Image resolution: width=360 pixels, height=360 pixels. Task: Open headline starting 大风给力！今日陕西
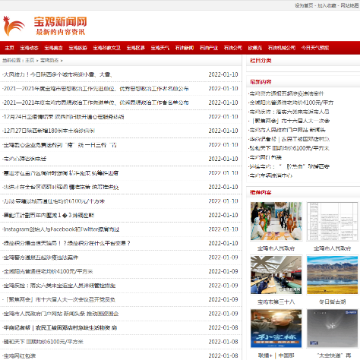point(57,75)
